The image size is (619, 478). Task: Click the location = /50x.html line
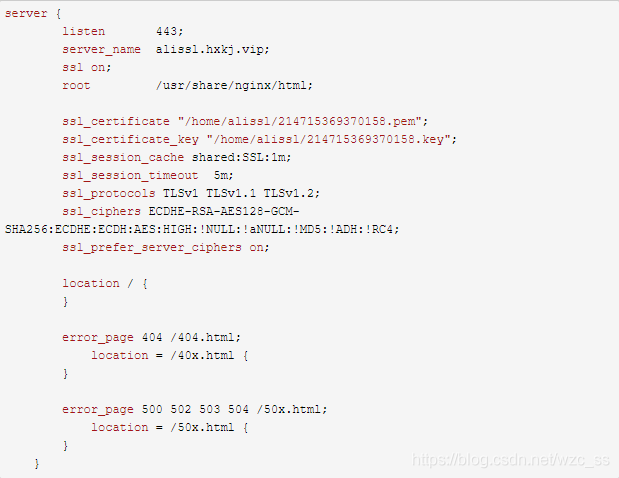pyautogui.click(x=170, y=427)
